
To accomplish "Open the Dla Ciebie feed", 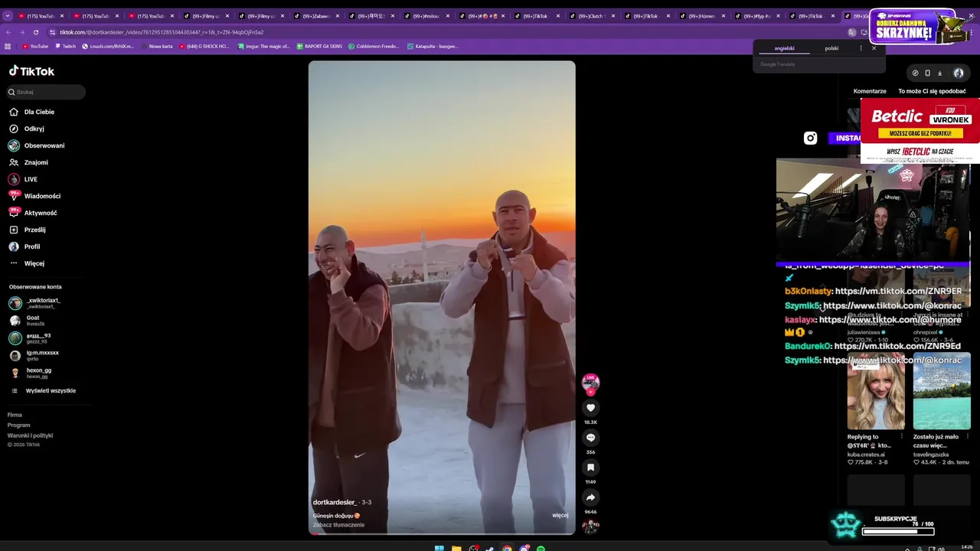I will click(39, 112).
